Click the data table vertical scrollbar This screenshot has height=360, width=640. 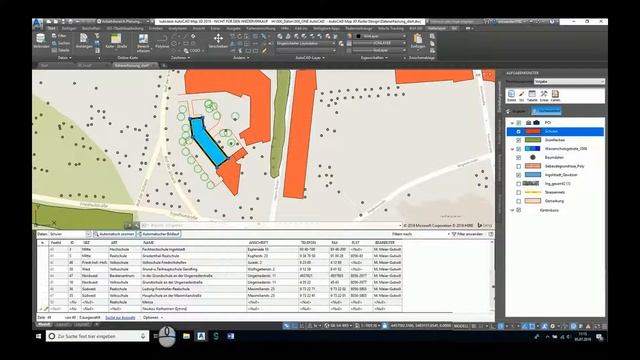coord(491,276)
